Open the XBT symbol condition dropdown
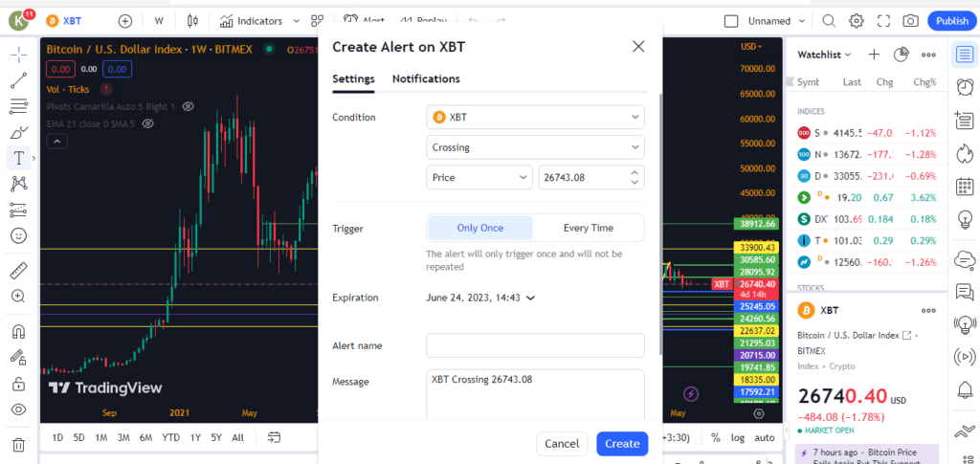Image resolution: width=980 pixels, height=464 pixels. click(x=535, y=117)
